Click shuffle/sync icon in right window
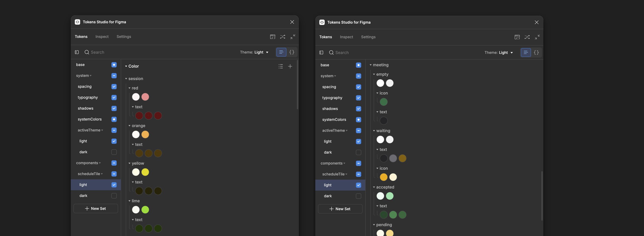The width and height of the screenshot is (644, 236). 527,37
